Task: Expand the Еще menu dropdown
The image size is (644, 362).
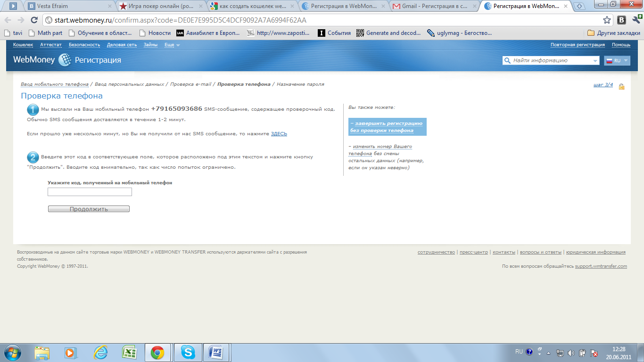Action: click(172, 45)
